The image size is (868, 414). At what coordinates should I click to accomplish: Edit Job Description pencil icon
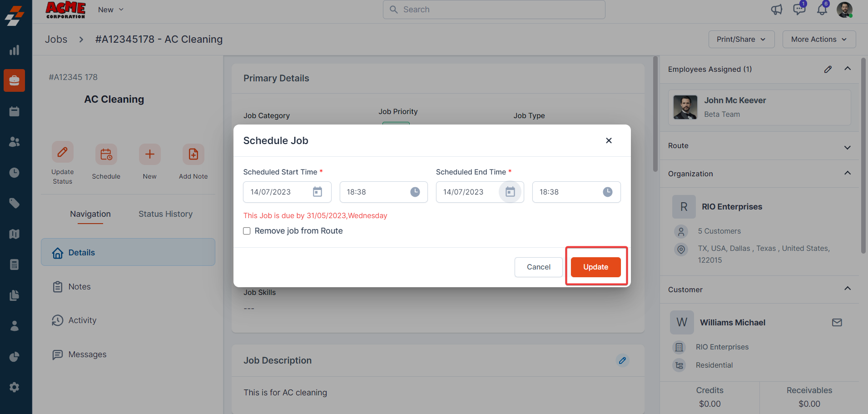622,360
